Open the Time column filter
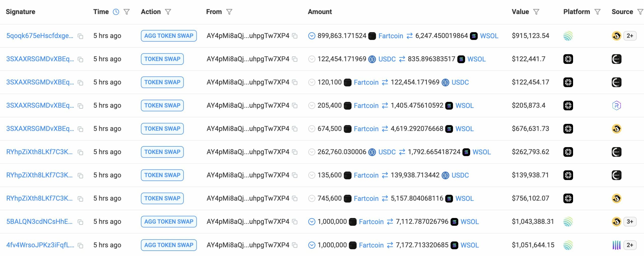 127,12
